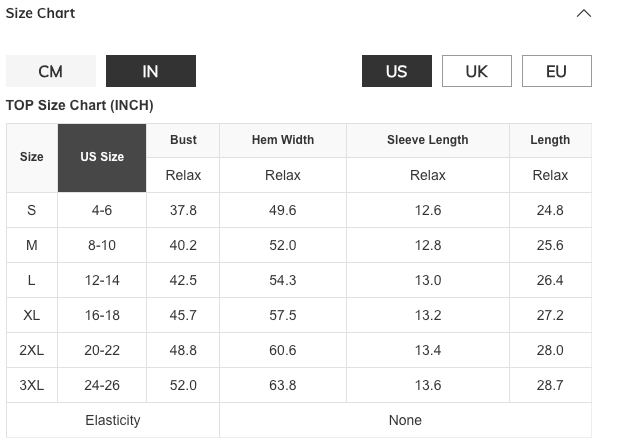This screenshot has width=640, height=445.
Task: Click the Elasticity row label
Action: coord(113,420)
